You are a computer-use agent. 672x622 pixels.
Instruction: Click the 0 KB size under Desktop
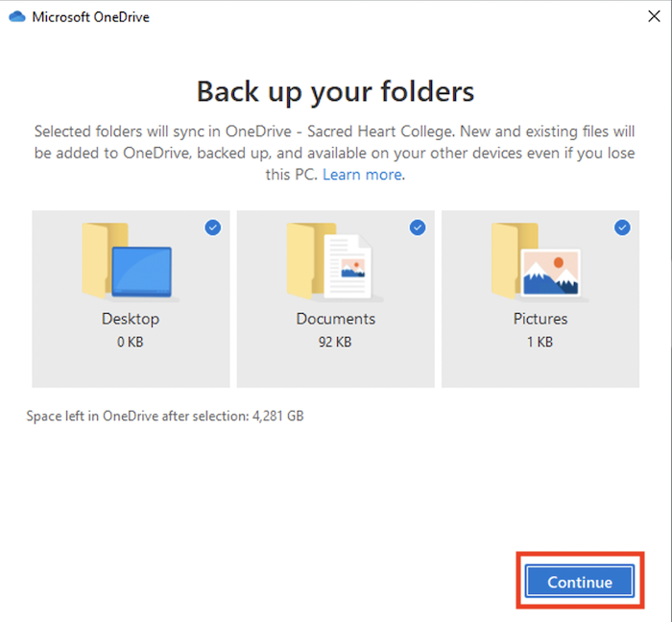(131, 342)
